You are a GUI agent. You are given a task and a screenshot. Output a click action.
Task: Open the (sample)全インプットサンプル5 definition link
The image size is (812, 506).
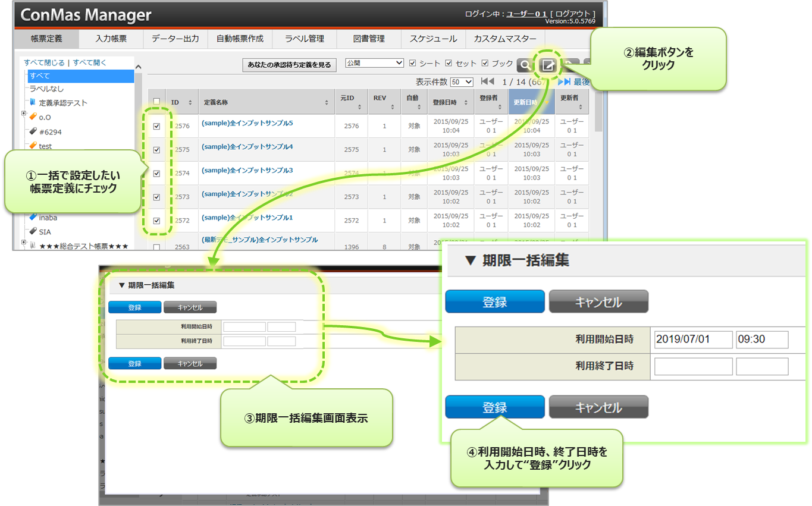[247, 123]
